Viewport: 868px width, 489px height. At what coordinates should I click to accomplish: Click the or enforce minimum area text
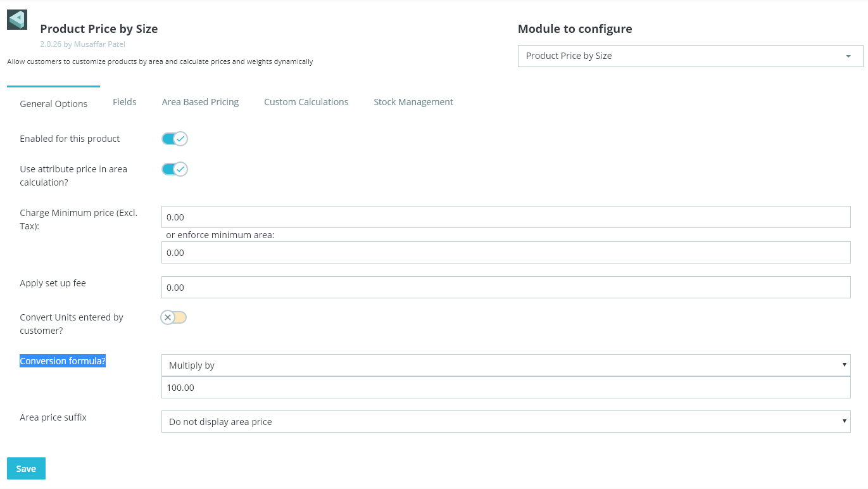pyautogui.click(x=220, y=235)
